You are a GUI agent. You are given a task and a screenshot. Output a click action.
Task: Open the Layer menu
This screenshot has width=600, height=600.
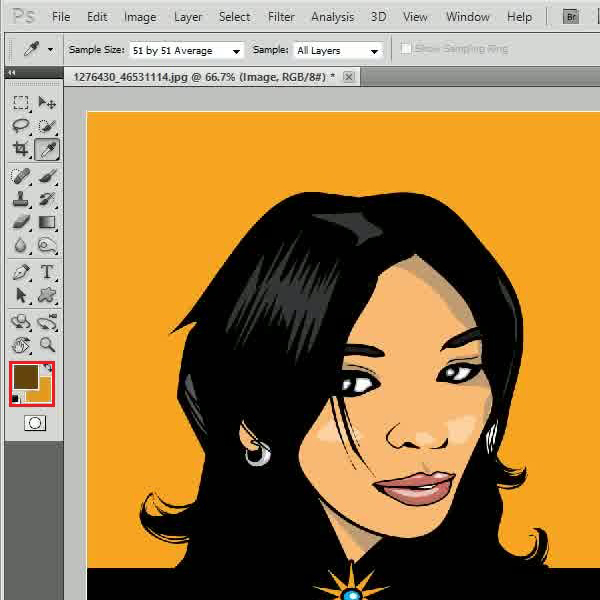coord(188,17)
